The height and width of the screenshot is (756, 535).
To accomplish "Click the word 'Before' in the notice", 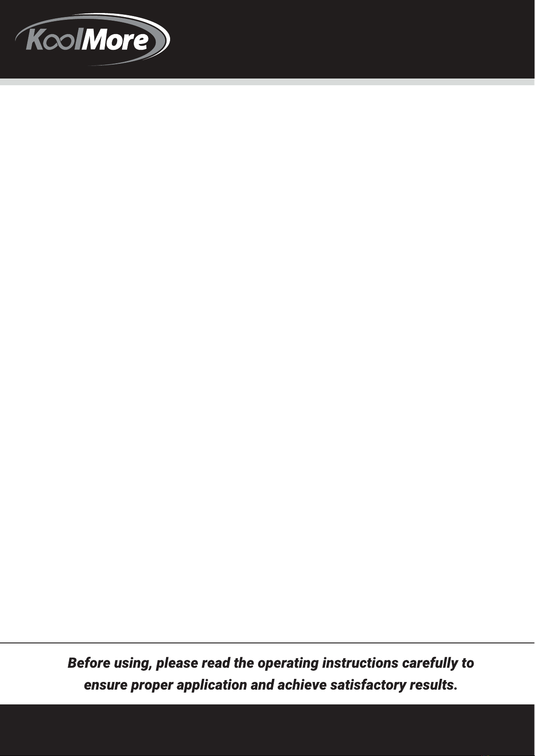I will pos(89,663).
